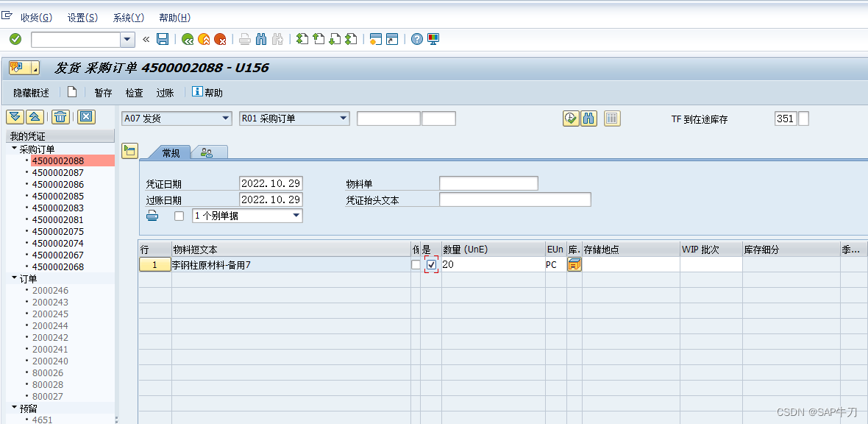Click the Find binoculars icon in system toolbar
The width and height of the screenshot is (868, 424).
(x=262, y=39)
